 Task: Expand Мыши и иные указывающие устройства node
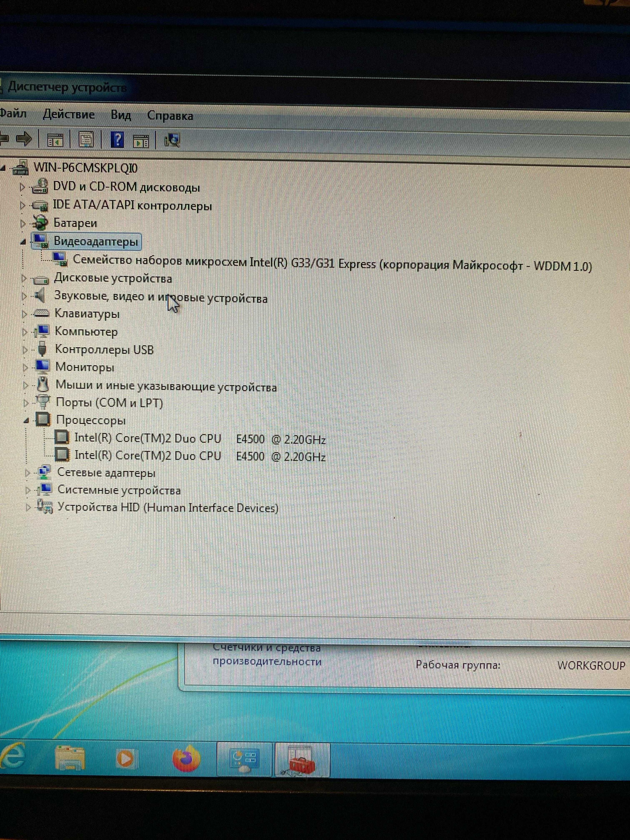26,385
